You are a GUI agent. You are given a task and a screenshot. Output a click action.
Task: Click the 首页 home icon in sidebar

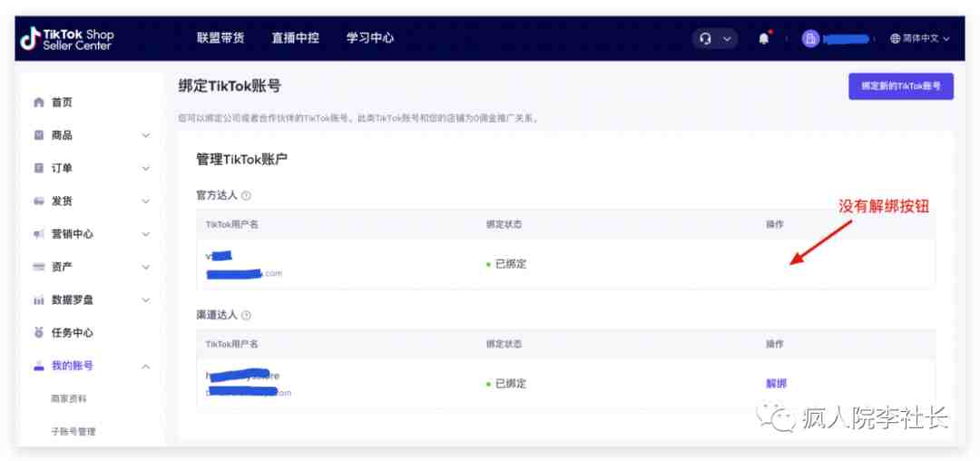pos(39,103)
